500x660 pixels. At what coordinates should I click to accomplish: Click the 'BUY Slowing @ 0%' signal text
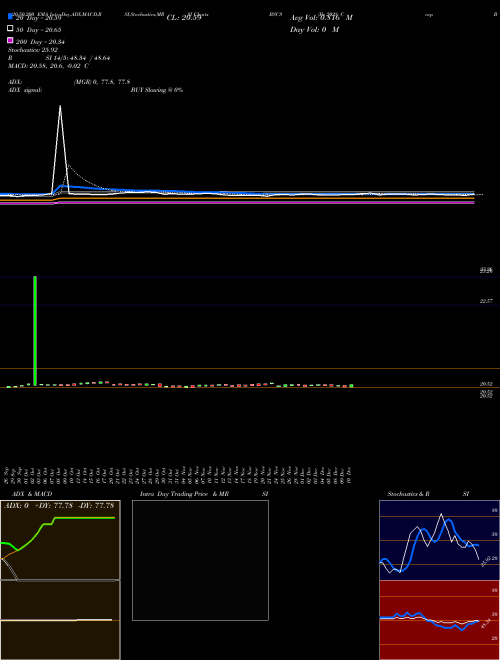coord(157,90)
